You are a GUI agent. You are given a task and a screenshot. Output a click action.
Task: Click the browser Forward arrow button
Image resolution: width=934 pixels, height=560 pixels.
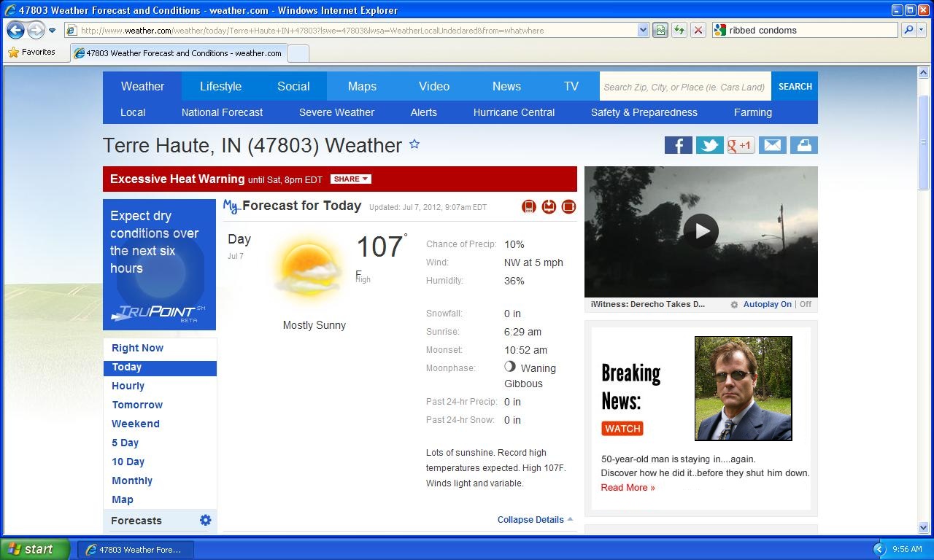click(36, 30)
